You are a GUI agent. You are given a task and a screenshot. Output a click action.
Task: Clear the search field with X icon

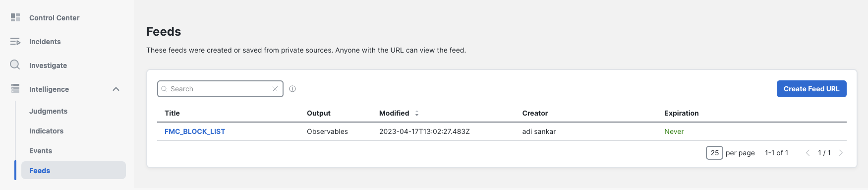[275, 89]
